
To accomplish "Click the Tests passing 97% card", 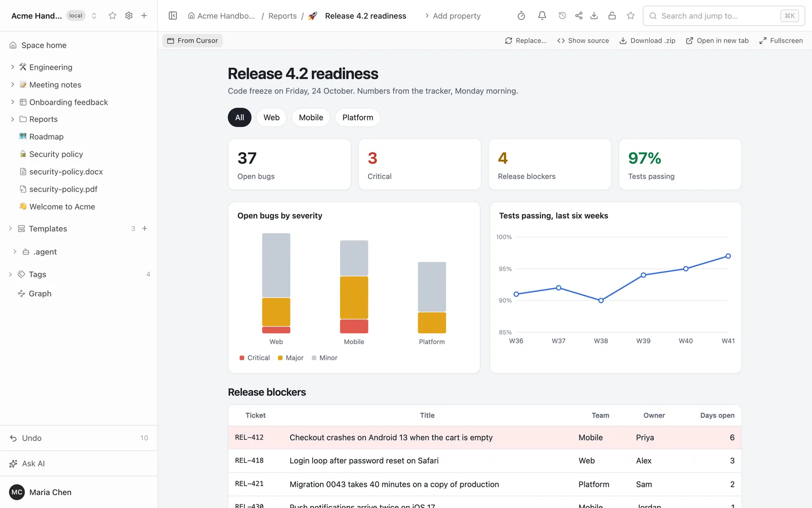I will (x=680, y=165).
